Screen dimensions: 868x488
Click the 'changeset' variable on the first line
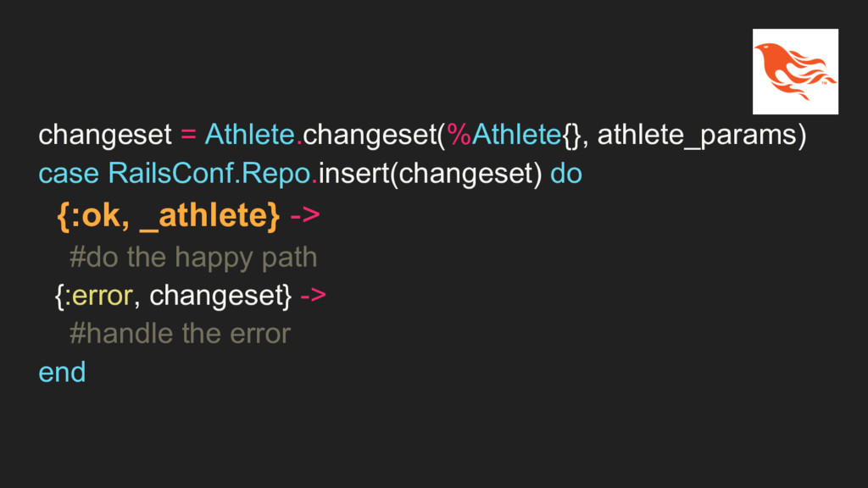(105, 136)
